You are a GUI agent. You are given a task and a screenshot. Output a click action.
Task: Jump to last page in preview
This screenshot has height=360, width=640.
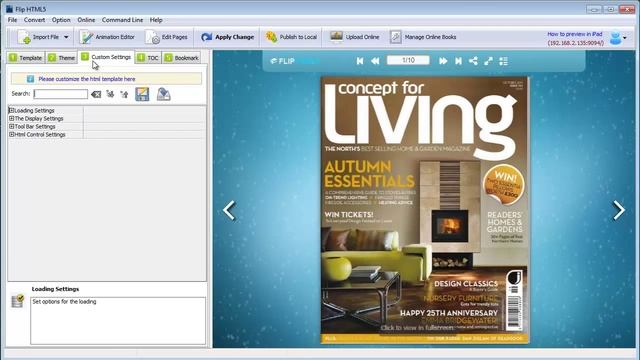(x=458, y=61)
